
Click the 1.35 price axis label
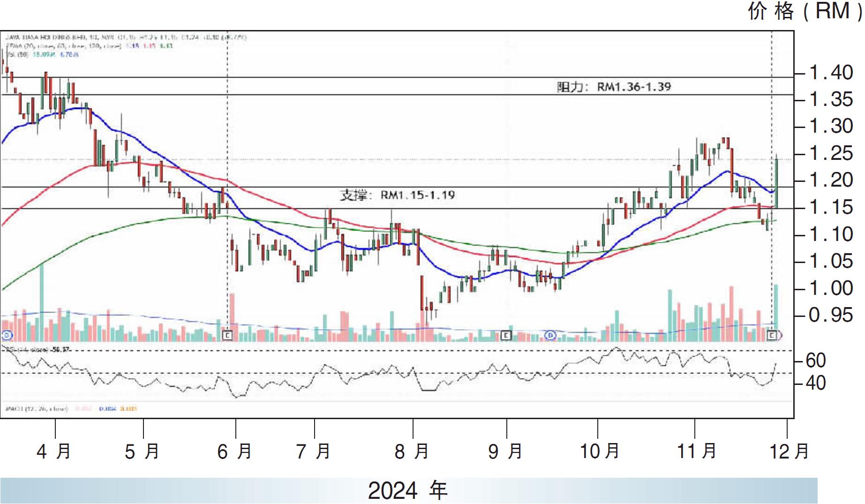tap(831, 99)
